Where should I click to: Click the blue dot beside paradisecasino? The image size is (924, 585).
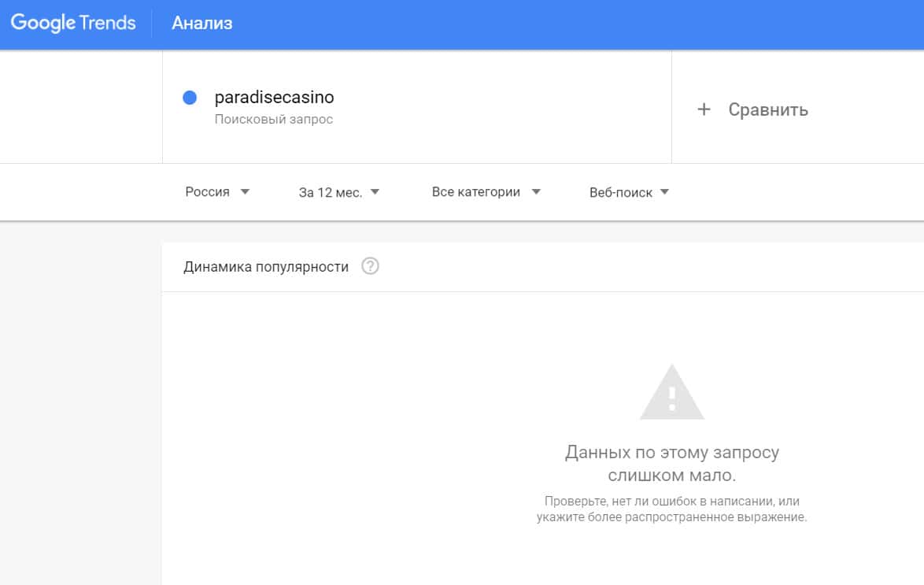pyautogui.click(x=189, y=98)
